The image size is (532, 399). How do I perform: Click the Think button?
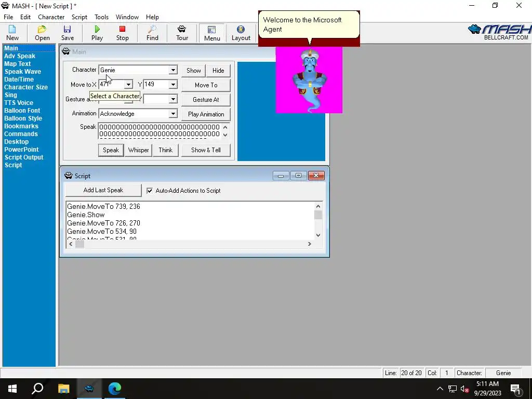pyautogui.click(x=166, y=150)
